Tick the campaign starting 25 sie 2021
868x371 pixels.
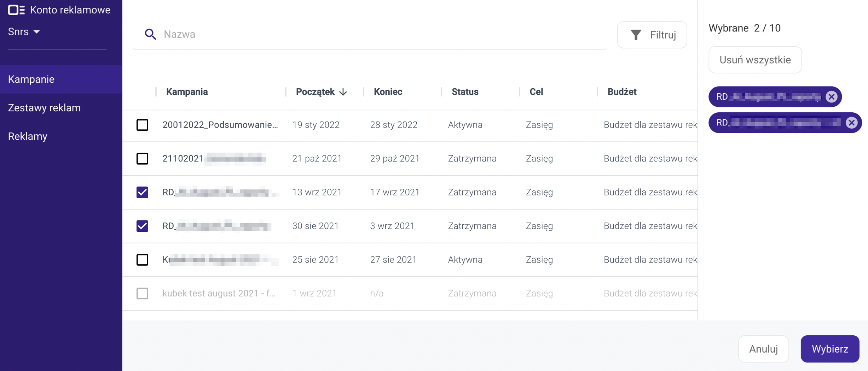tap(142, 260)
